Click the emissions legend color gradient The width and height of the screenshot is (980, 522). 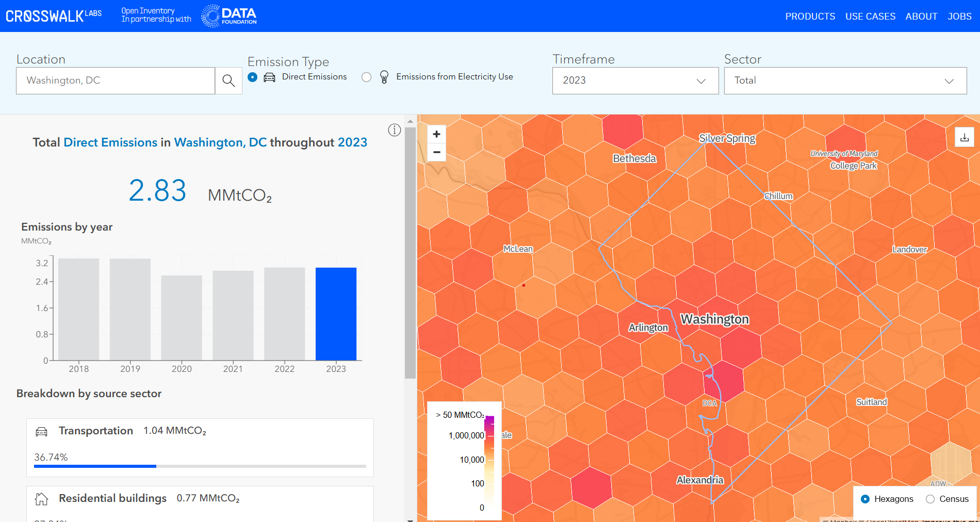click(x=489, y=462)
